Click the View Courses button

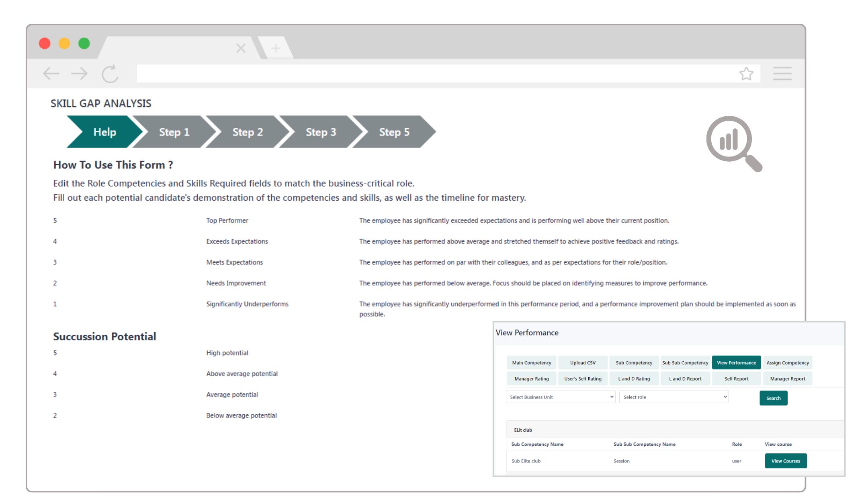(x=786, y=461)
